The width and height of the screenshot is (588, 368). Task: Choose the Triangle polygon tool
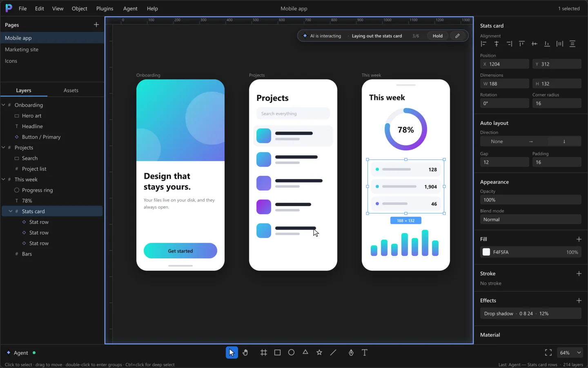(x=305, y=352)
